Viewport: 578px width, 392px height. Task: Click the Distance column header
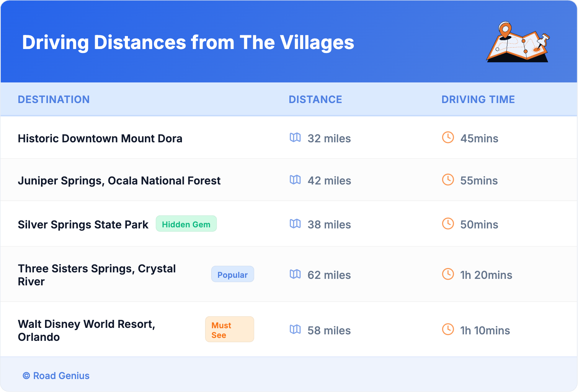point(315,99)
